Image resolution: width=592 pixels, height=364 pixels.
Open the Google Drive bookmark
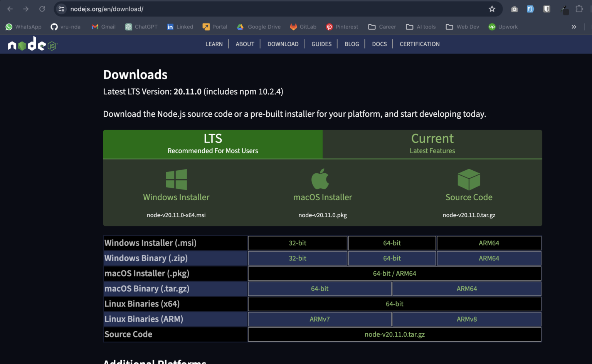click(259, 27)
